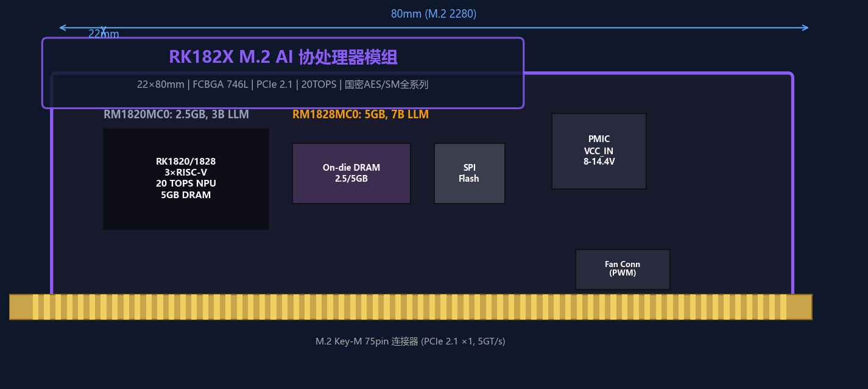This screenshot has height=389, width=868.
Task: Click the 80mm (M.2 2280) dimension label
Action: (x=434, y=13)
